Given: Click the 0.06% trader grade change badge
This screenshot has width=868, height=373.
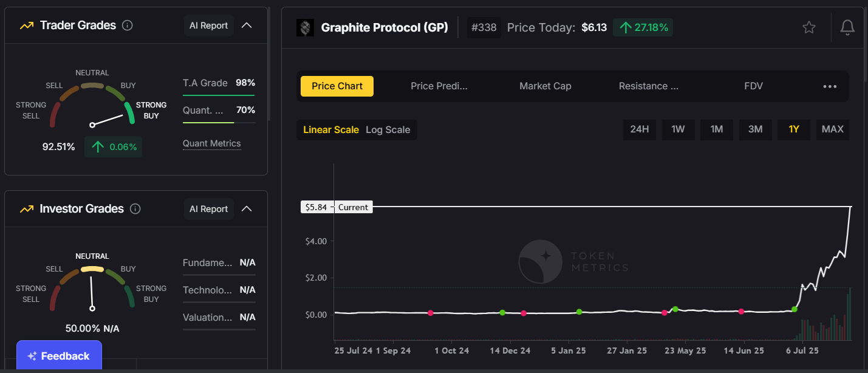Looking at the screenshot, I should point(113,147).
